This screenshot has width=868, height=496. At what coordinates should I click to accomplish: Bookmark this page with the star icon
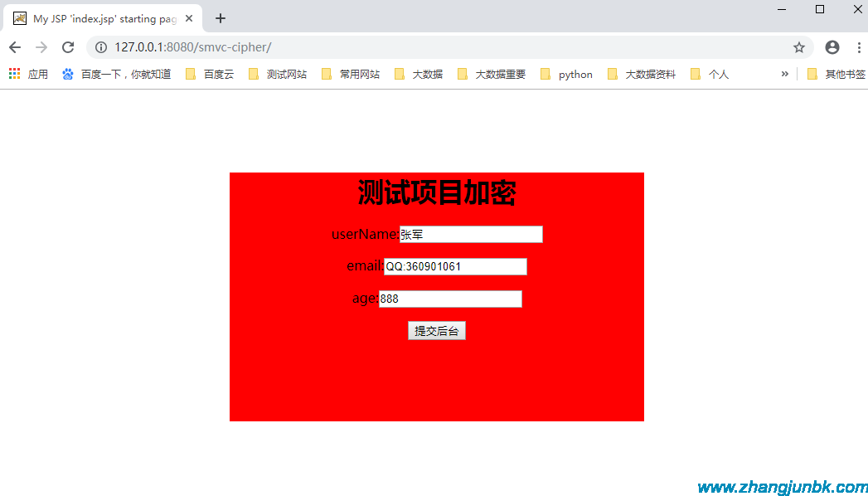pyautogui.click(x=799, y=47)
